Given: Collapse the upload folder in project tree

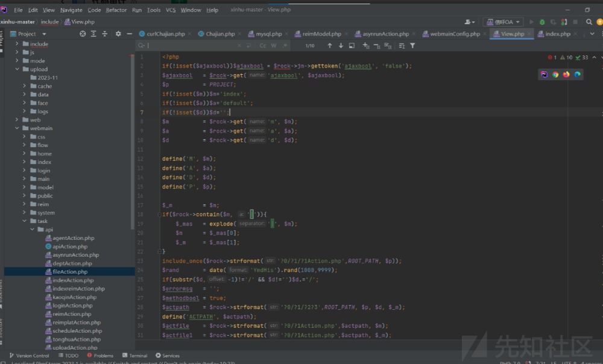Looking at the screenshot, I should [x=16, y=69].
